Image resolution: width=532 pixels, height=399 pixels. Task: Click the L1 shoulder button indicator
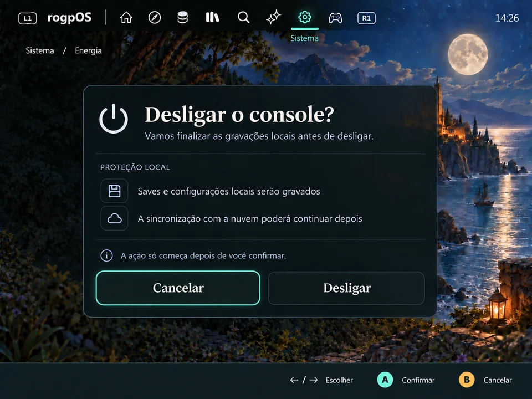[28, 18]
